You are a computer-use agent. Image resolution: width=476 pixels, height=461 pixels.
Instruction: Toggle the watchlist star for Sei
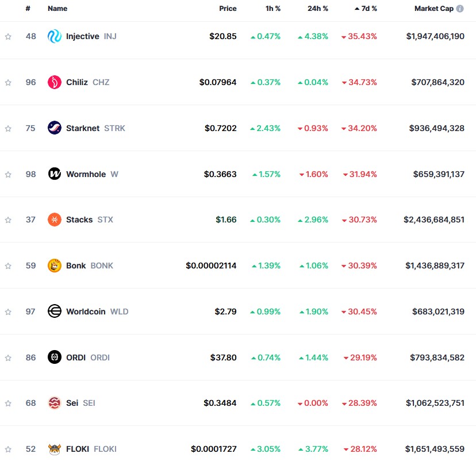pos(8,403)
